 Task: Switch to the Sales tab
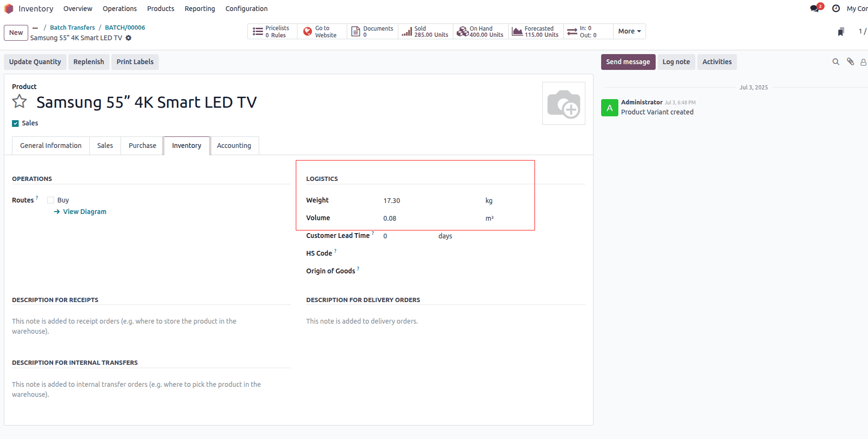105,146
